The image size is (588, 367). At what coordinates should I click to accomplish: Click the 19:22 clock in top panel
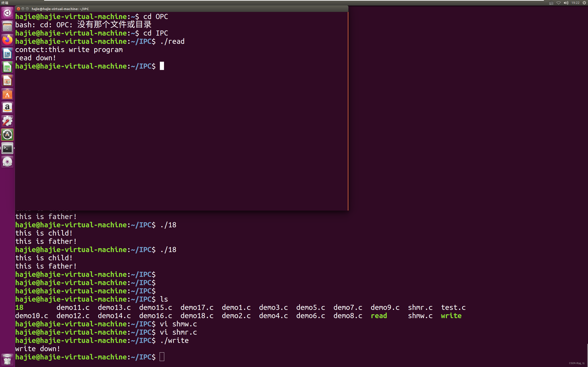tap(575, 3)
